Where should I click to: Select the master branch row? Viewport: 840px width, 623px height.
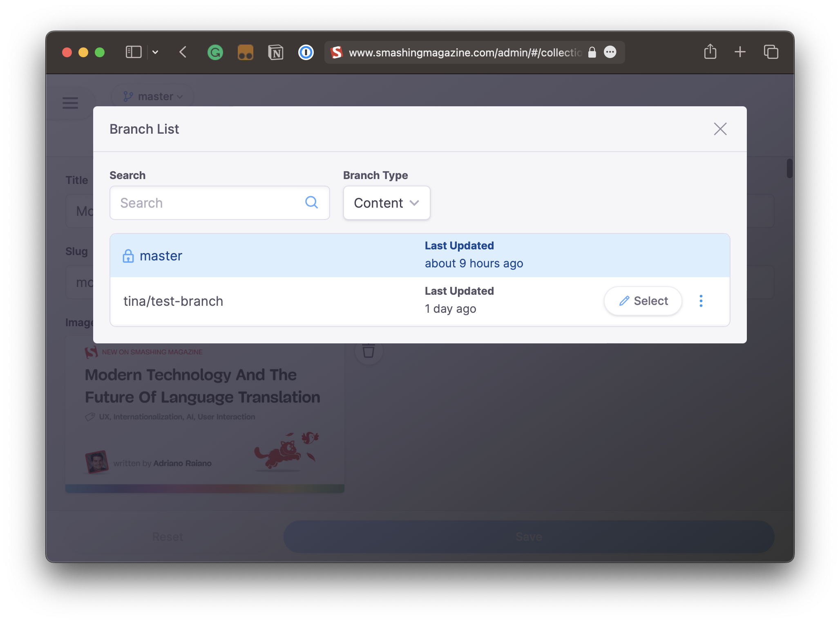click(420, 255)
